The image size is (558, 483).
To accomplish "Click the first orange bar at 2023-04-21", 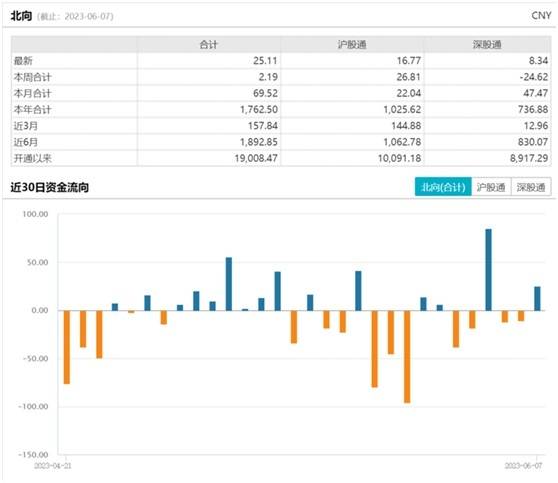I will point(67,347).
